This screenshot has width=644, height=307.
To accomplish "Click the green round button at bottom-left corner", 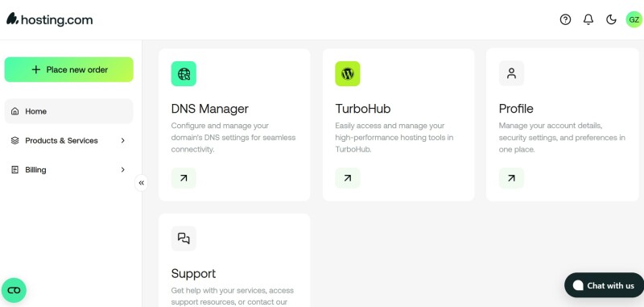I will point(14,290).
